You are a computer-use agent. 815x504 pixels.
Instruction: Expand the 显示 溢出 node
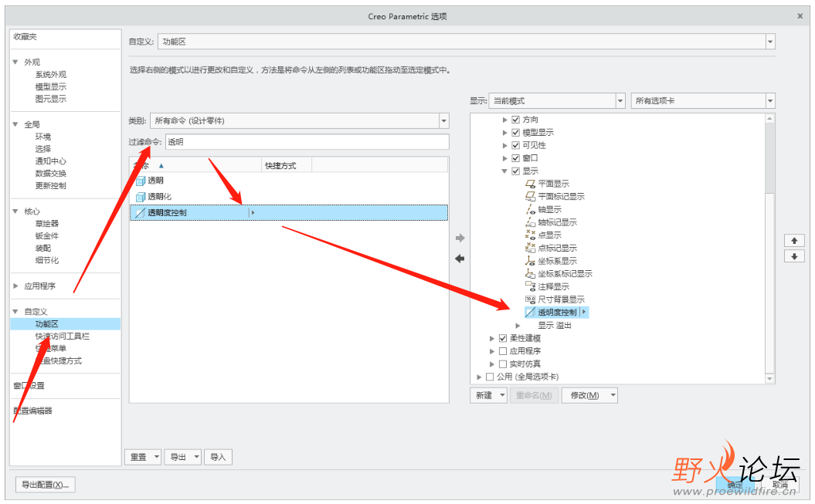point(518,326)
